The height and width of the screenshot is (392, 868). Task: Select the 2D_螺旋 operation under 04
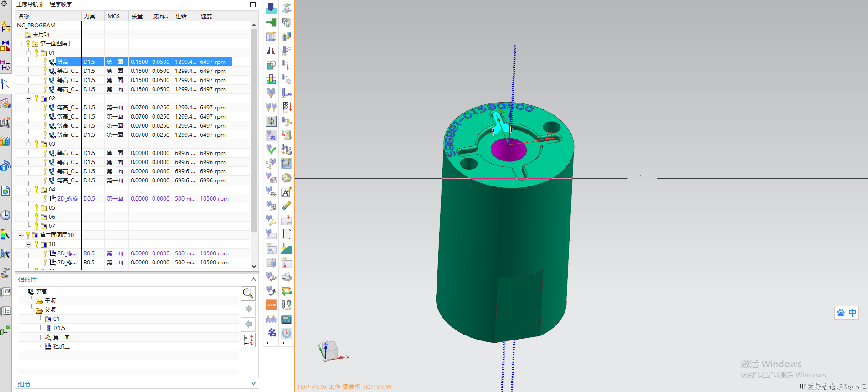coord(67,199)
